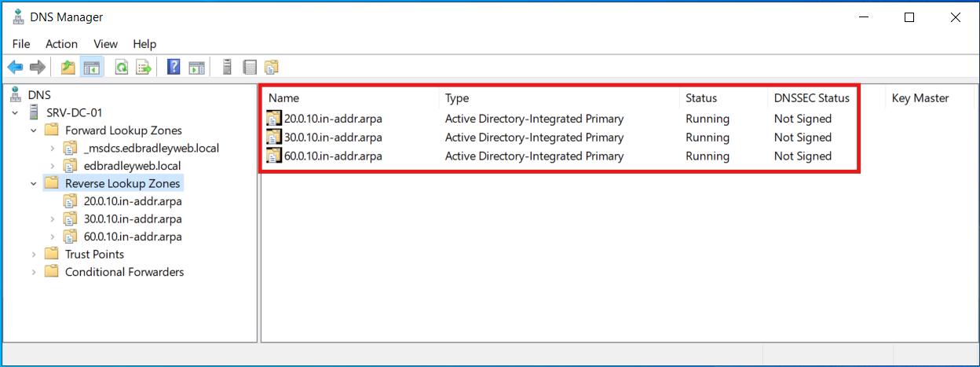
Task: Click the Reverse Lookup Zones folder icon
Action: click(x=52, y=183)
